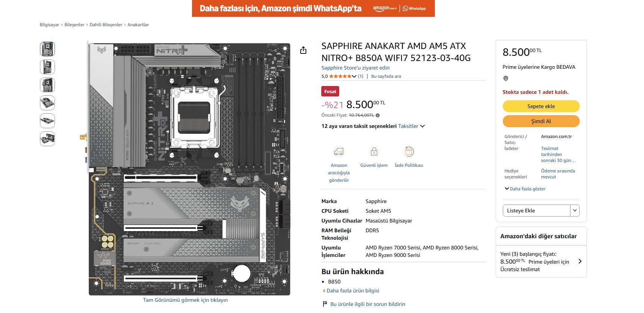Click the share icon beside product image

(303, 50)
